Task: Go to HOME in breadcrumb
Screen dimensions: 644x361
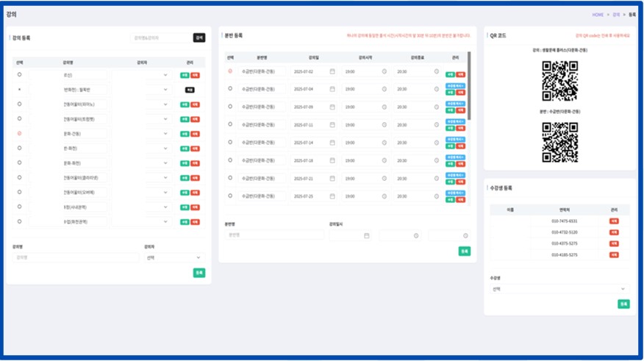Action: point(598,15)
